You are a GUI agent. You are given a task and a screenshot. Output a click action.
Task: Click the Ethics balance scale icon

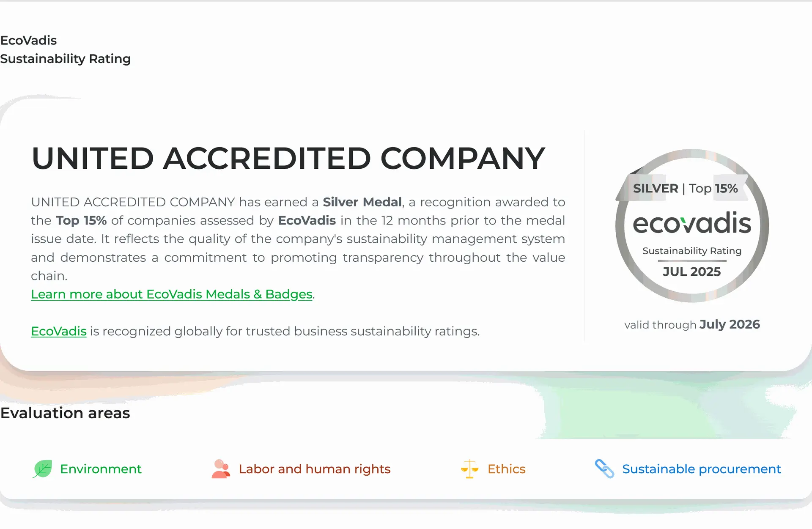coord(469,469)
